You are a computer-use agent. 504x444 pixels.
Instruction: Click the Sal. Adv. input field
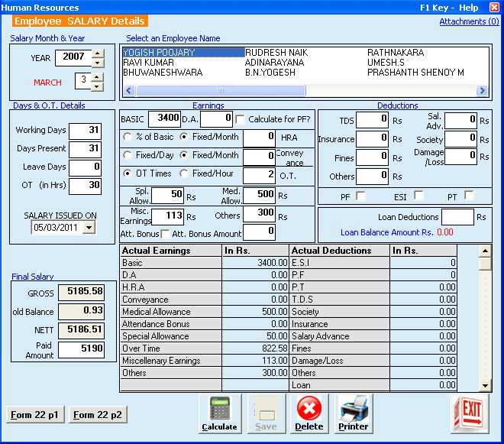coord(460,120)
